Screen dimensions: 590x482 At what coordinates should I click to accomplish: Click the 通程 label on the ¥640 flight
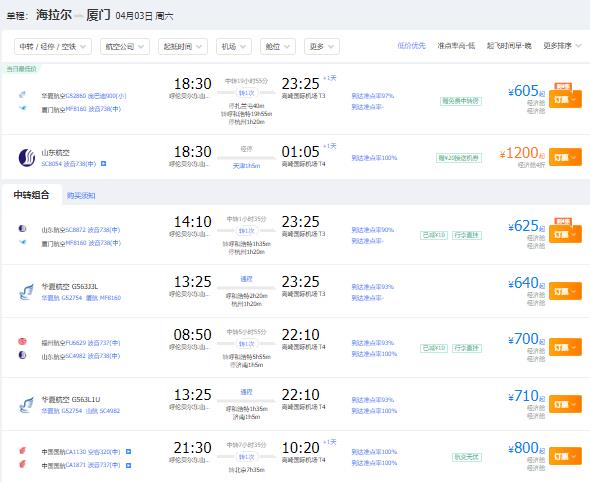click(x=246, y=279)
